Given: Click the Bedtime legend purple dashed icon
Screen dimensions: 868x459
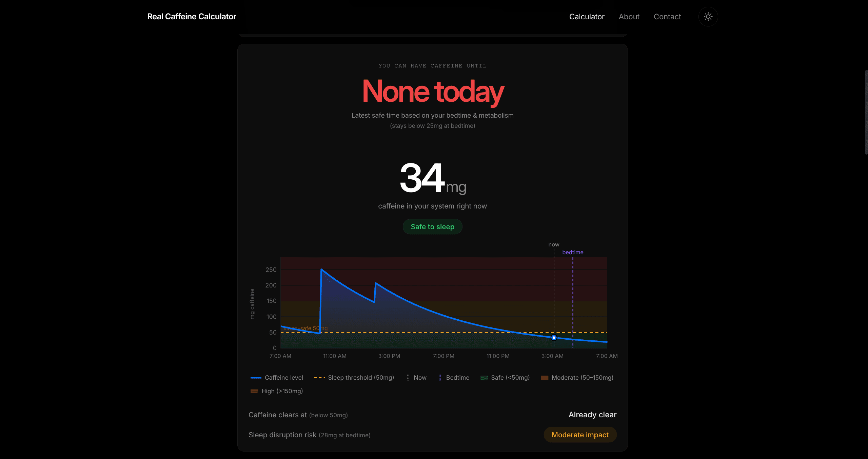Looking at the screenshot, I should 440,378.
